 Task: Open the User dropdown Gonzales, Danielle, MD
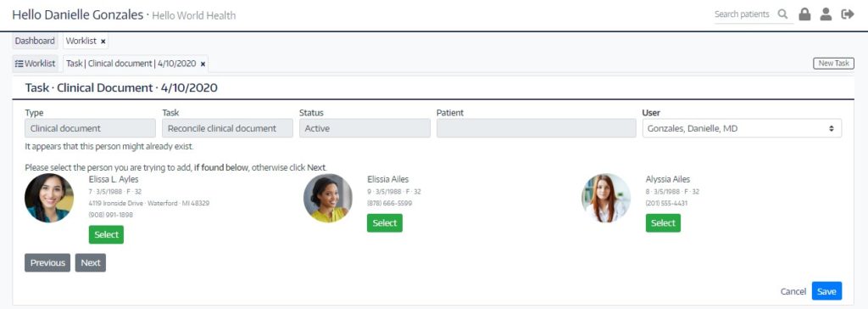742,128
